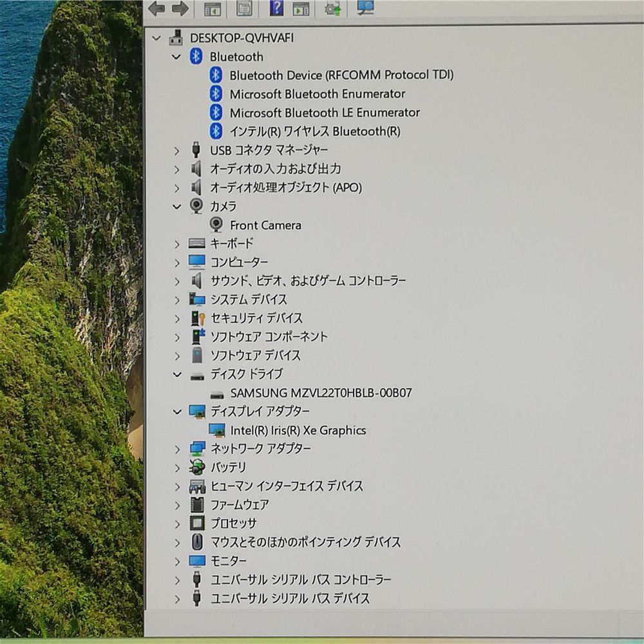Select Bluetooth Device (RFCOMM Protocol TDI)
This screenshot has width=644, height=644.
pos(341,75)
